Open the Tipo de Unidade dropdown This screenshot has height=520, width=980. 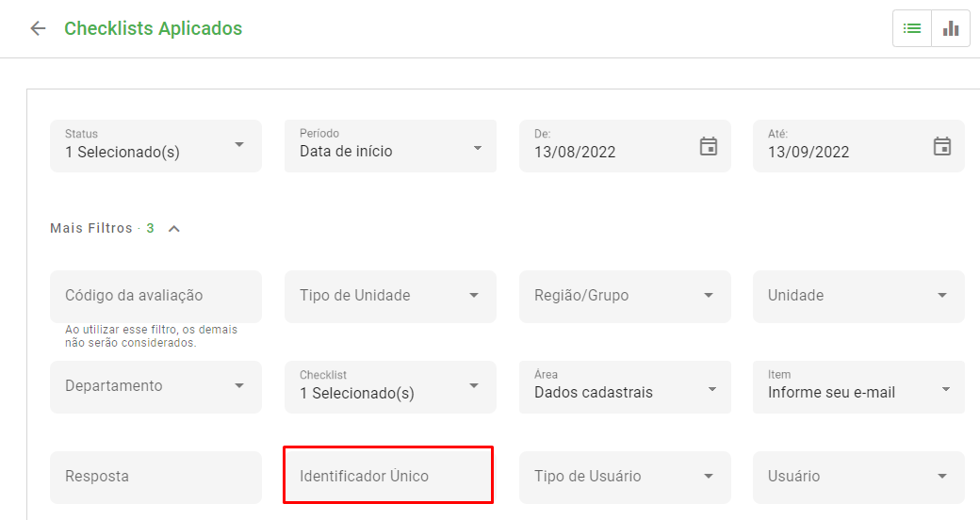click(390, 296)
